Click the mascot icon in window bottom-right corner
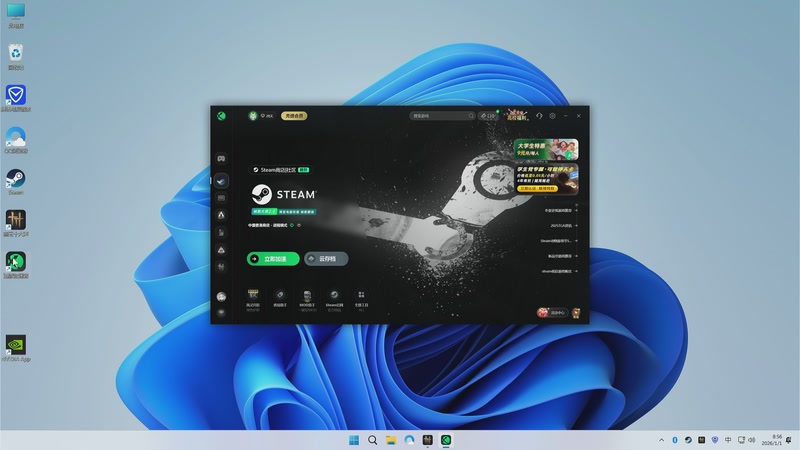This screenshot has width=800, height=450. click(576, 312)
